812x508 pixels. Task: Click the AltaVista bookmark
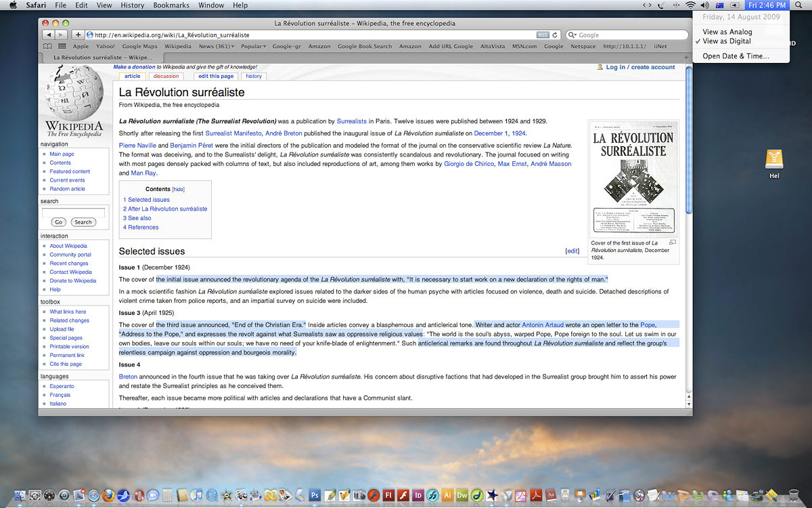tap(493, 47)
